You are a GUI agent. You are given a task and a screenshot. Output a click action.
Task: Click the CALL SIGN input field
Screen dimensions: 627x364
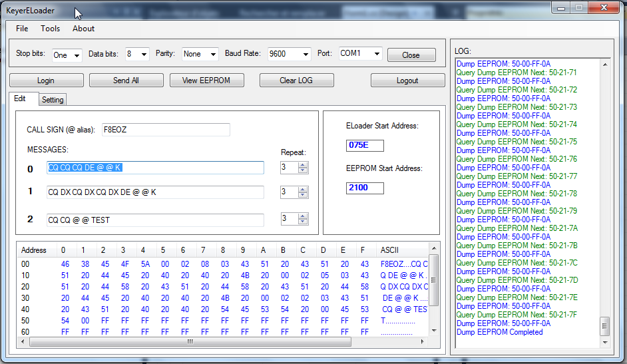165,130
